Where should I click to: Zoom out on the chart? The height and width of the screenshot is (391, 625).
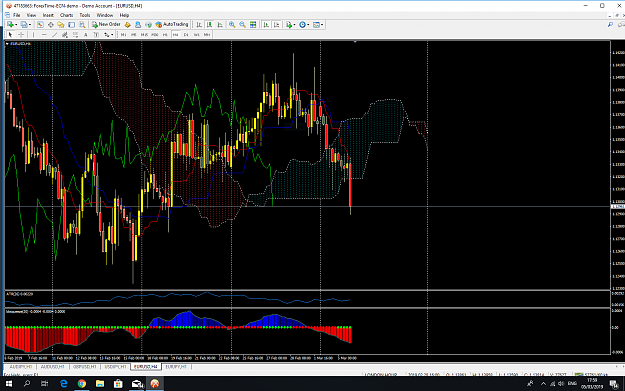(x=242, y=25)
